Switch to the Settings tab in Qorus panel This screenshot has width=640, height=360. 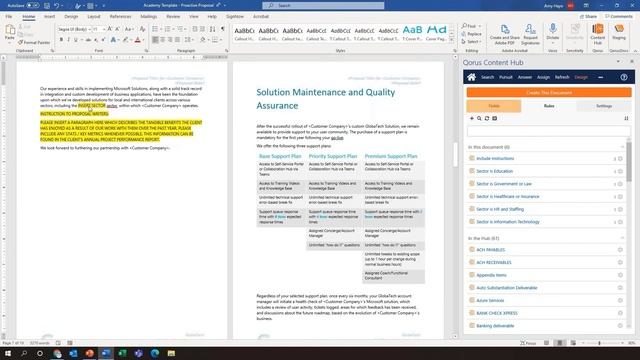[x=604, y=106]
